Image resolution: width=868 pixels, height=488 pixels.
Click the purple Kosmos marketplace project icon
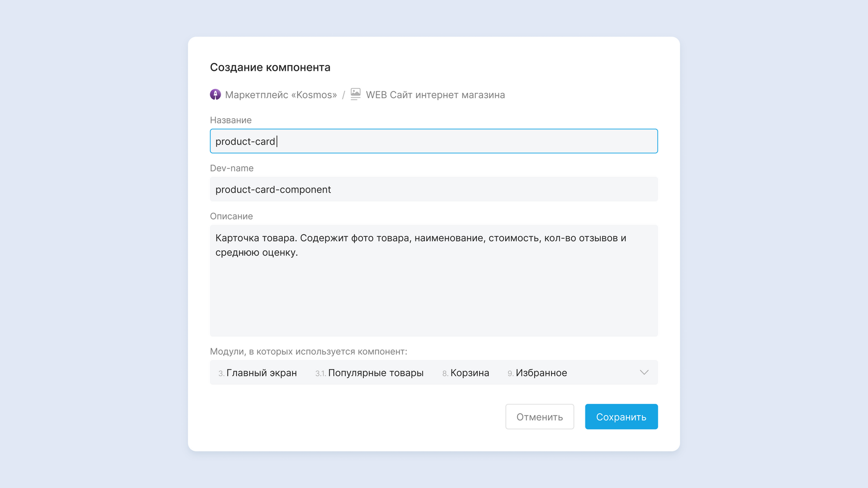coord(215,95)
